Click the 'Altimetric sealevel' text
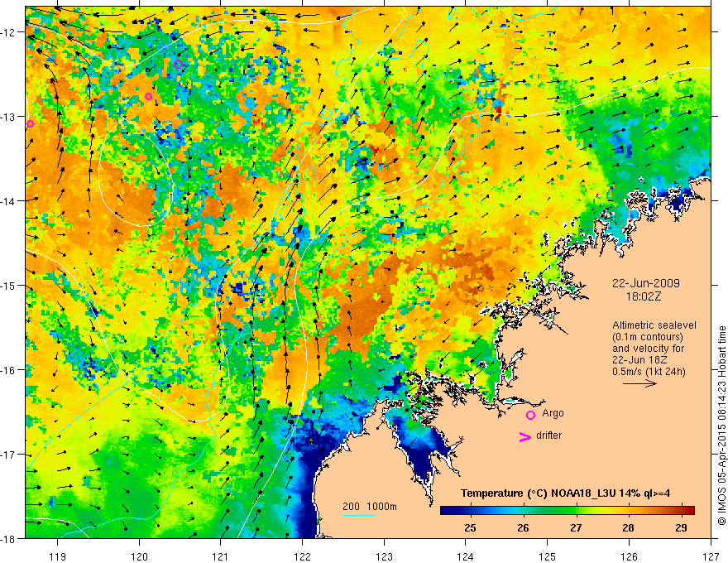728x563 pixels. 654,325
